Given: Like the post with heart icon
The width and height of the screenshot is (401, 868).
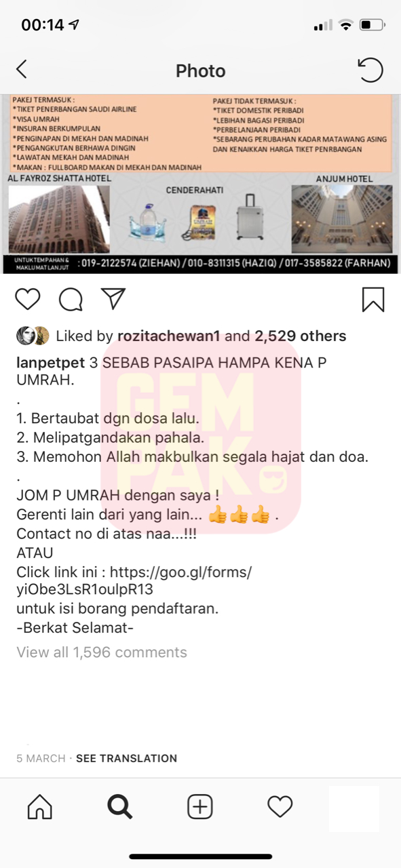Looking at the screenshot, I should pyautogui.click(x=28, y=299).
